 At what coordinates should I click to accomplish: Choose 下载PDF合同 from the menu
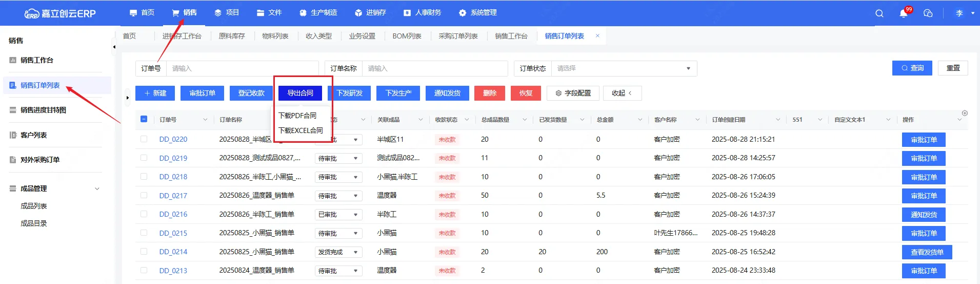[297, 116]
